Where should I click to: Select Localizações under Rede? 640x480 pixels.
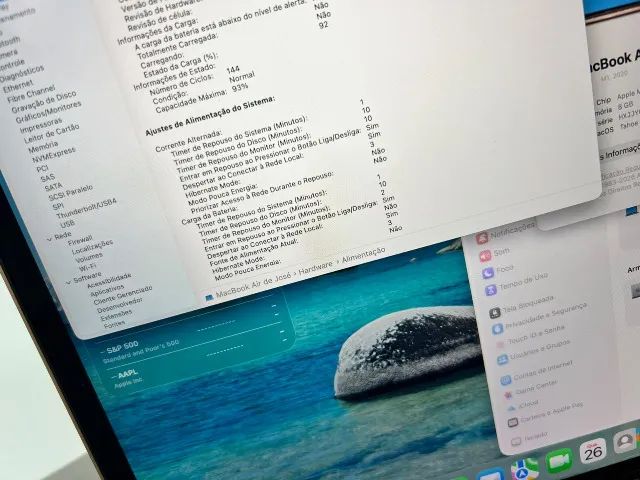(x=92, y=247)
